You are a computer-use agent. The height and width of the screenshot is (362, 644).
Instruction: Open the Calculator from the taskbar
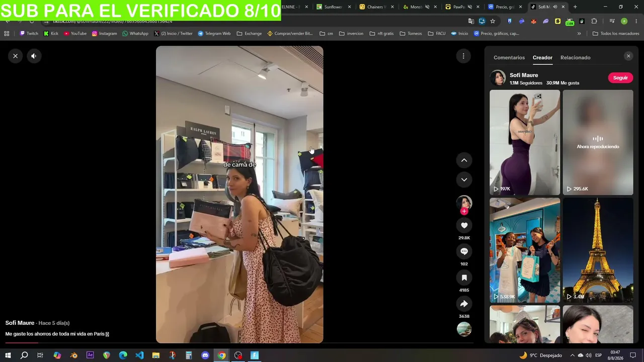[189, 355]
